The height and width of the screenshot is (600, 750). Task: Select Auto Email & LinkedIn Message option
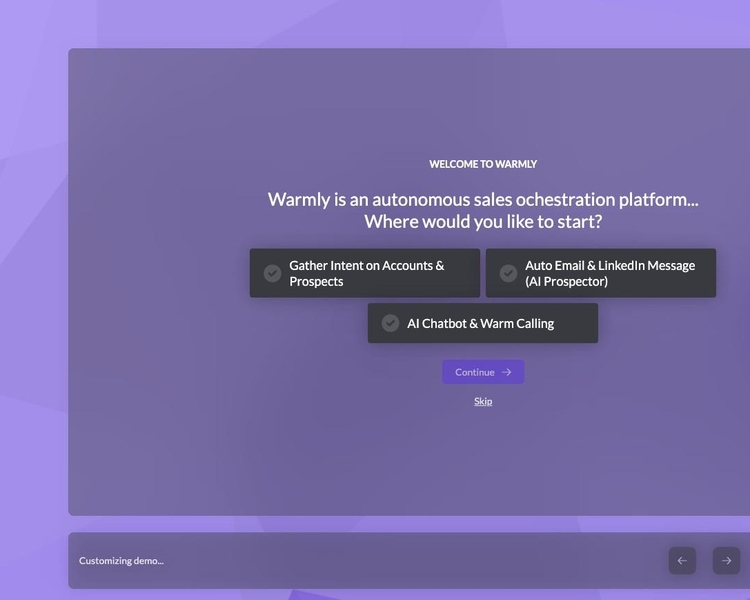(x=601, y=273)
